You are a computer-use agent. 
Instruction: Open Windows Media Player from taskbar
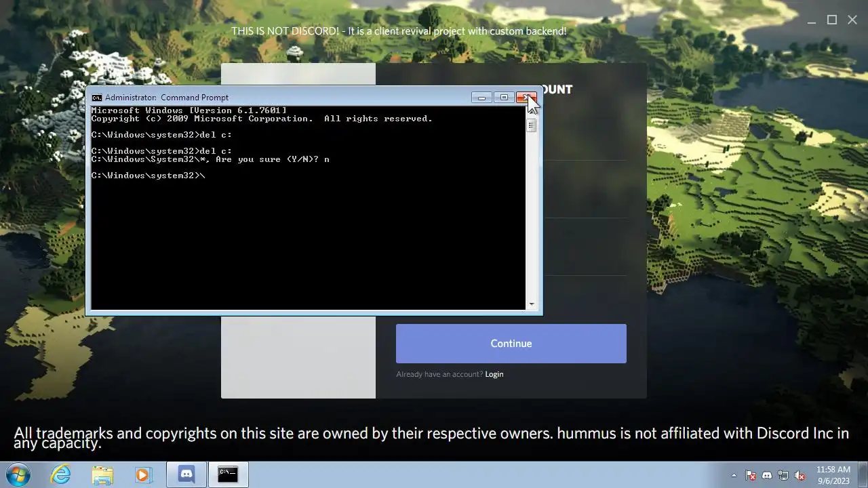(x=143, y=474)
